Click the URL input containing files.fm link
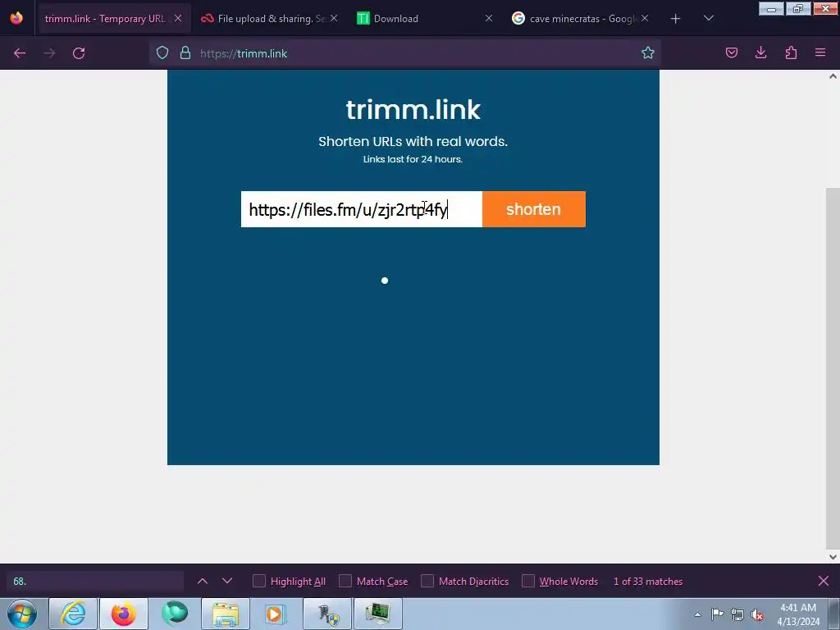840x630 pixels. 362,209
